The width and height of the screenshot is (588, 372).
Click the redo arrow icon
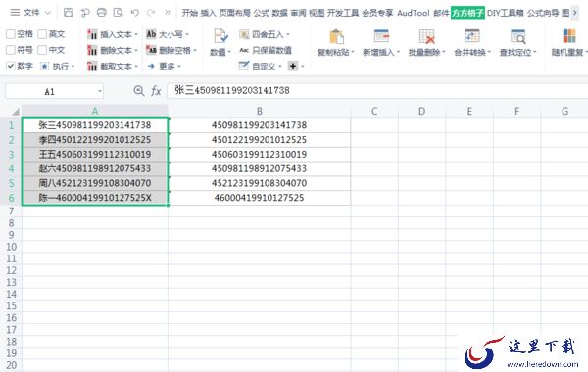tap(151, 13)
